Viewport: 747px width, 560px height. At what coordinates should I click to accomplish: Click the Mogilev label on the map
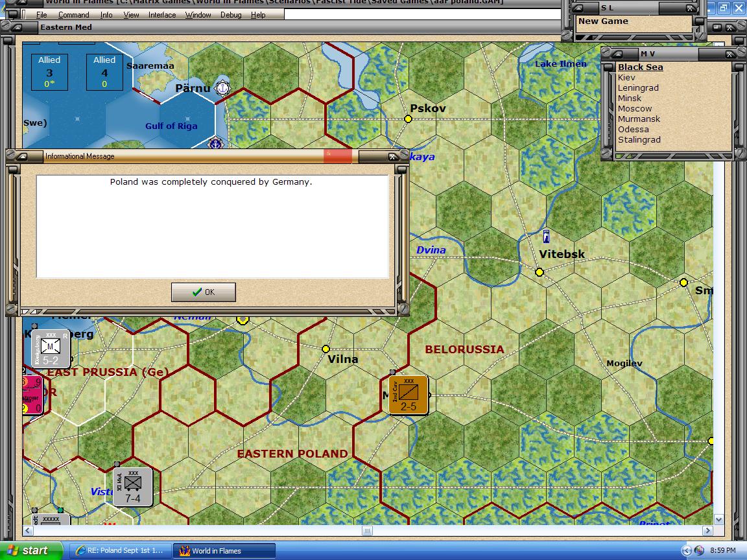click(x=624, y=364)
